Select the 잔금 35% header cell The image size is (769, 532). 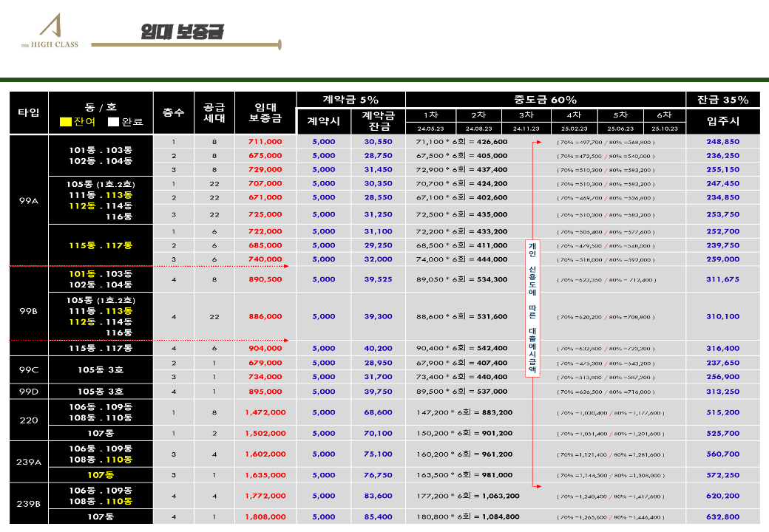tap(722, 100)
